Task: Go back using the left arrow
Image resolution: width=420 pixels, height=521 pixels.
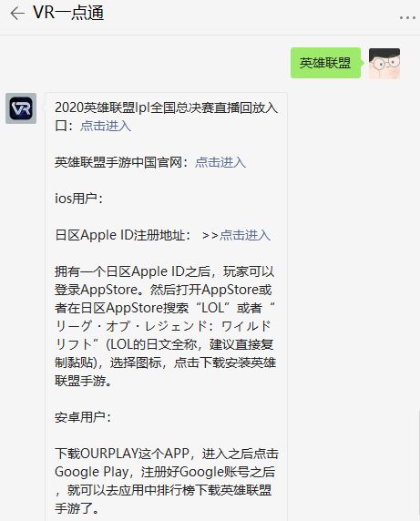Action: click(17, 14)
